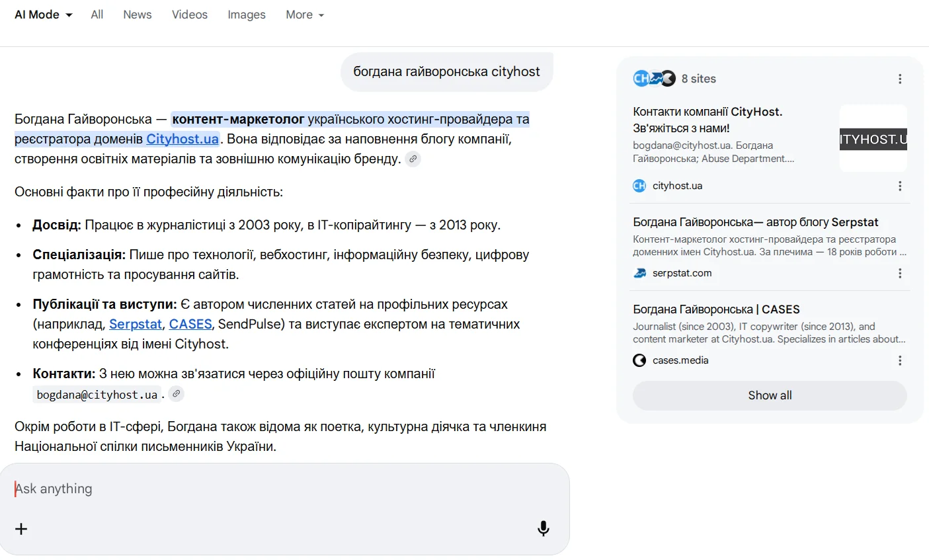This screenshot has height=560, width=929.
Task: Click the cases.media favicon
Action: 639,360
